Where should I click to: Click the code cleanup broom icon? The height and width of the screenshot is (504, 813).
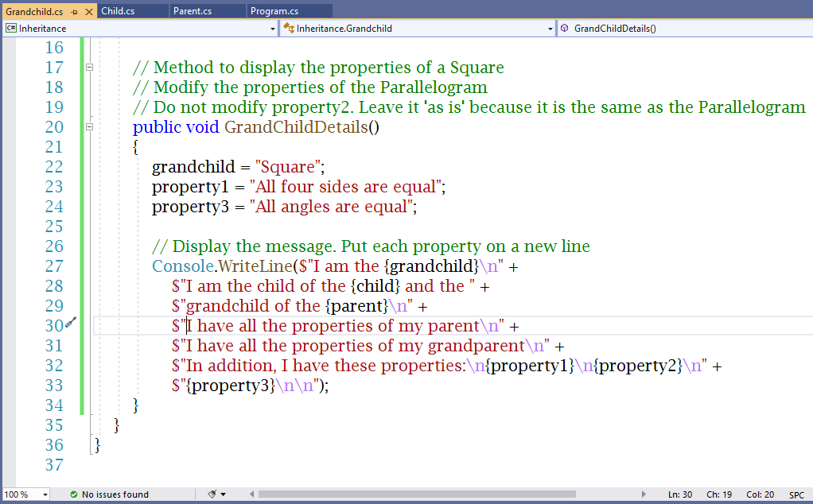pos(212,494)
